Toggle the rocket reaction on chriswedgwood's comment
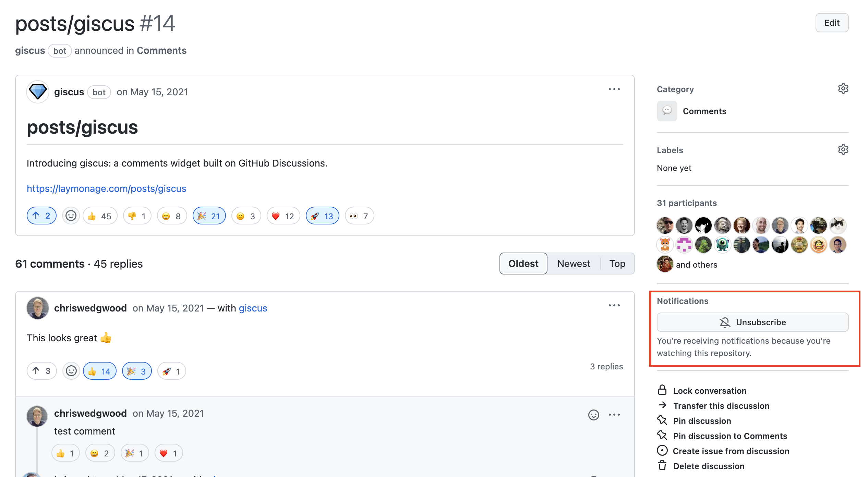Image resolution: width=868 pixels, height=477 pixels. point(171,371)
